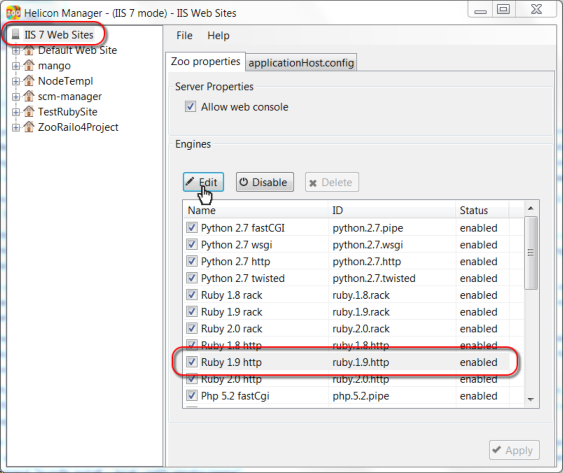This screenshot has height=473, width=563.
Task: Sort engines by Status column header
Action: click(x=482, y=210)
